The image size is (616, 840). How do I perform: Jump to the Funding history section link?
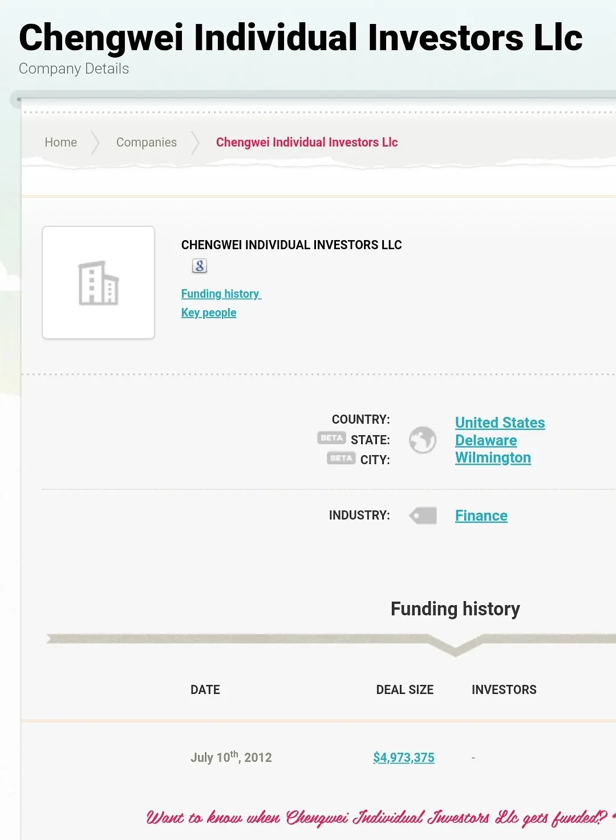221,294
